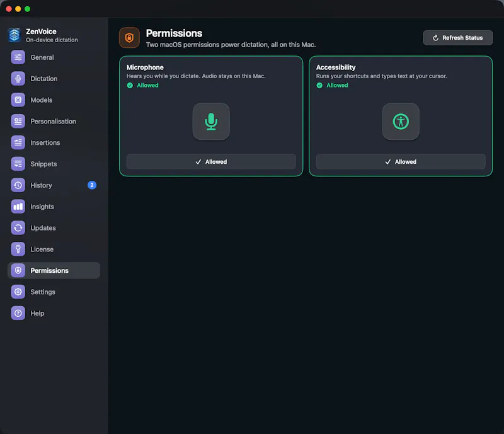The height and width of the screenshot is (434, 504).
Task: View the Insights section
Action: point(54,207)
